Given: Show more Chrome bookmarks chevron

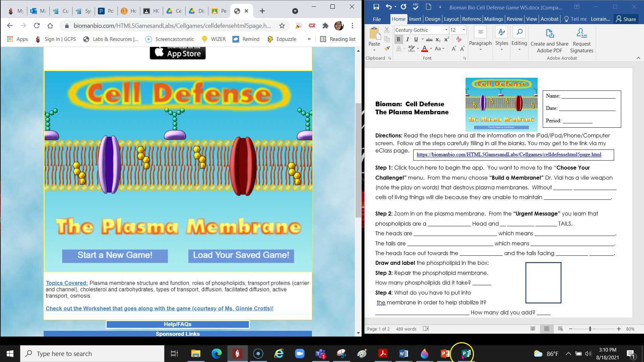Looking at the screenshot, I should point(309,39).
